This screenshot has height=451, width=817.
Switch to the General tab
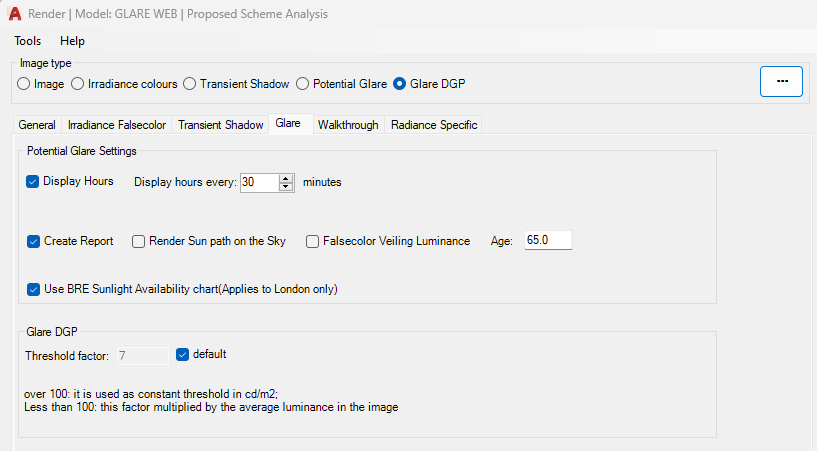[x=37, y=125]
